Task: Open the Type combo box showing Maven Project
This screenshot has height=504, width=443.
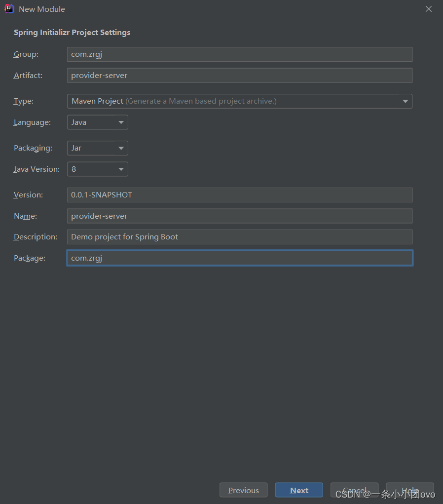Action: click(239, 101)
